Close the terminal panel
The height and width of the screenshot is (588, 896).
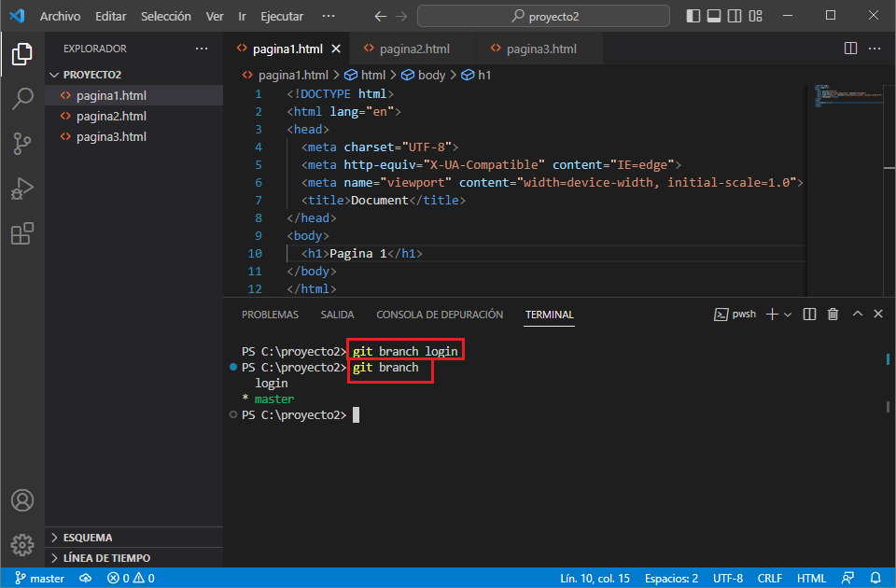point(878,314)
